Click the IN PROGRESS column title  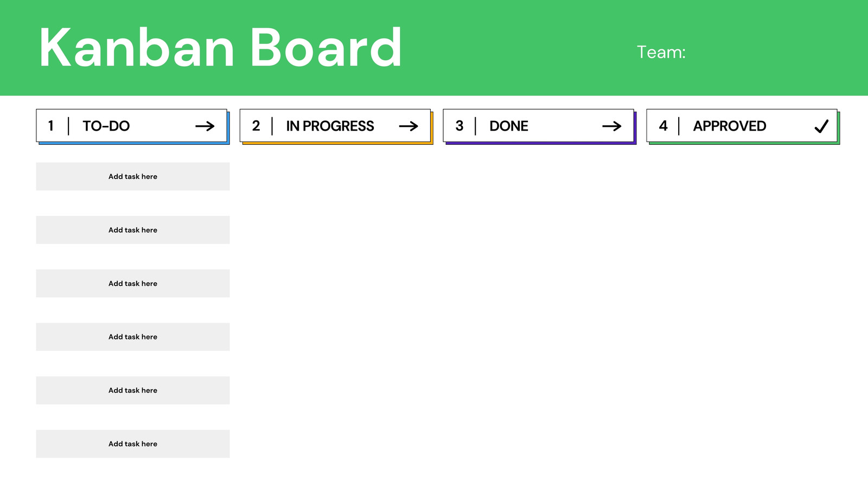click(x=330, y=126)
